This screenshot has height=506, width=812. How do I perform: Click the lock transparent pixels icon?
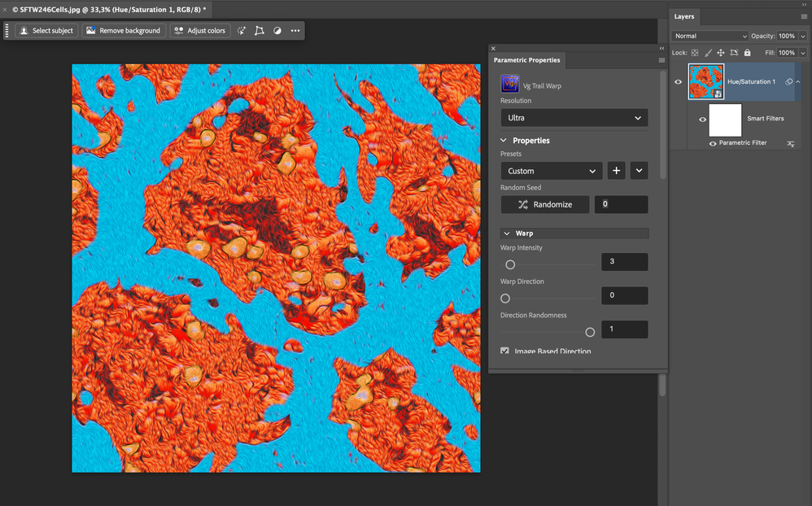(x=695, y=53)
